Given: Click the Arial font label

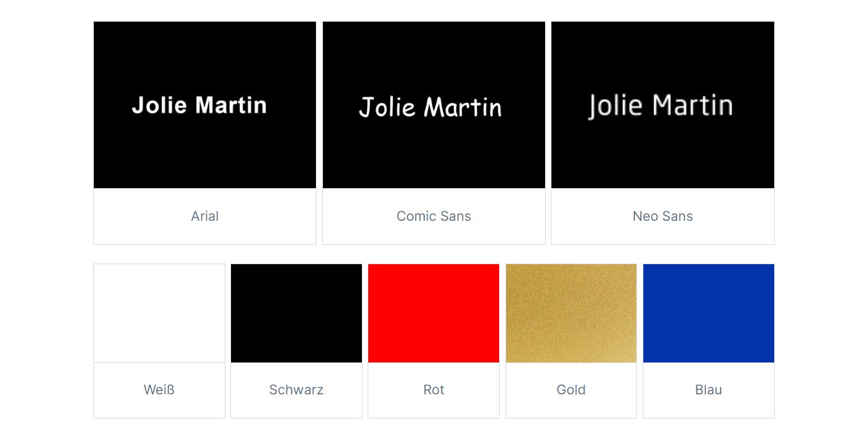Looking at the screenshot, I should [x=205, y=216].
